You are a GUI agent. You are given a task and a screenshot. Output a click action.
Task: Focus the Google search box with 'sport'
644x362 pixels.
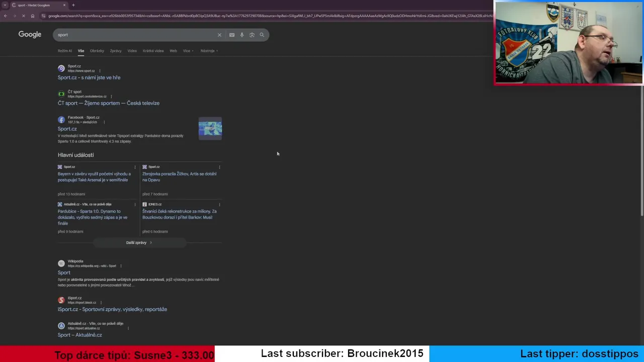(135, 35)
